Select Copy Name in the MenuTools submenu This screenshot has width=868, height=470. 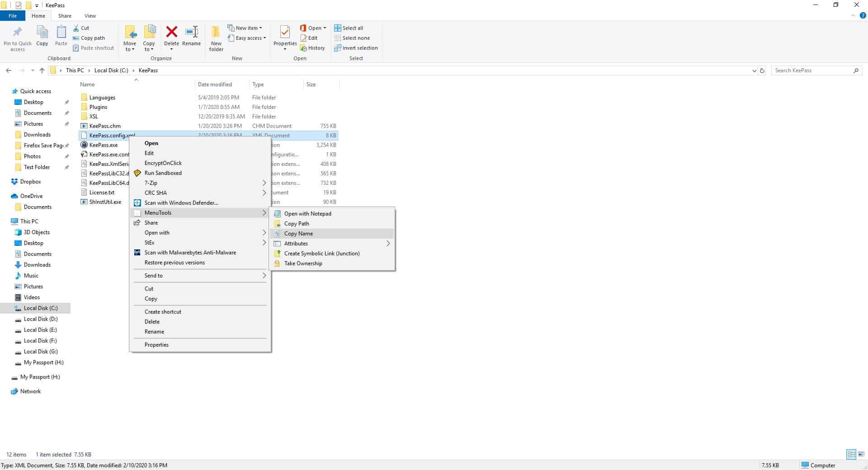(299, 233)
